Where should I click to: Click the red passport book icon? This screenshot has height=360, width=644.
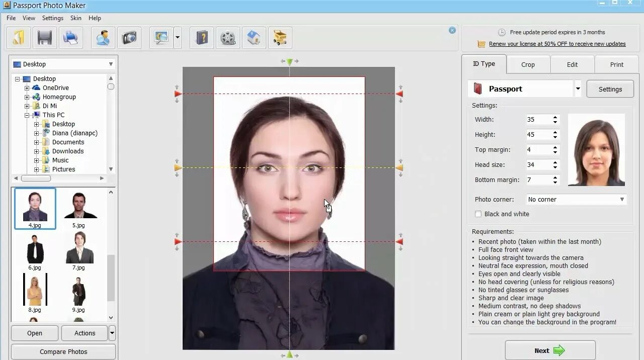click(x=478, y=89)
